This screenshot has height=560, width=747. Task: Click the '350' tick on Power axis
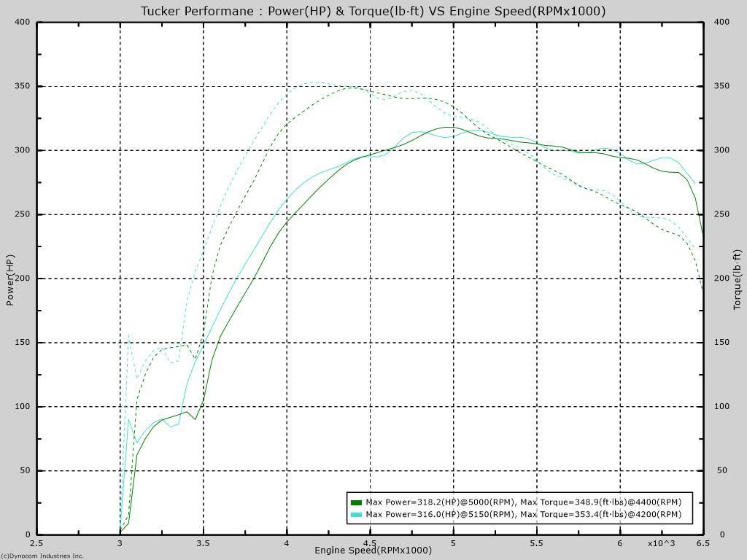pos(22,86)
